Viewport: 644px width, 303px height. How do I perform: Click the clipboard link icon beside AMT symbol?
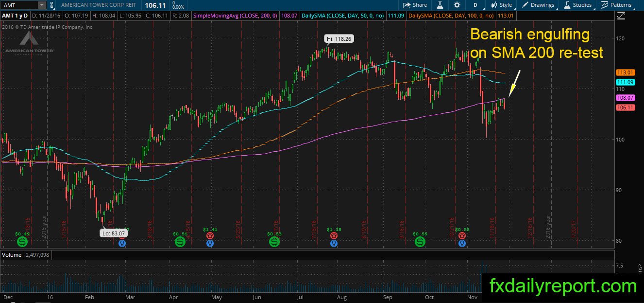52,5
